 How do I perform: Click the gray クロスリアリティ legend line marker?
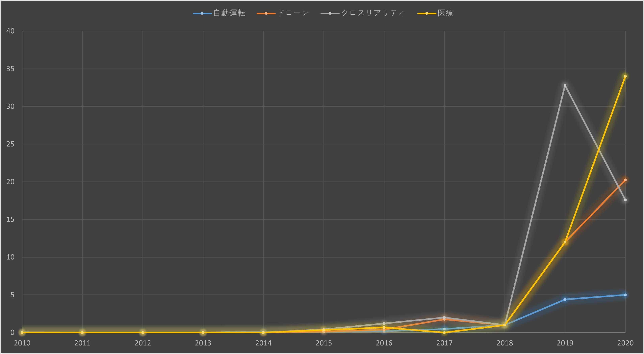330,13
